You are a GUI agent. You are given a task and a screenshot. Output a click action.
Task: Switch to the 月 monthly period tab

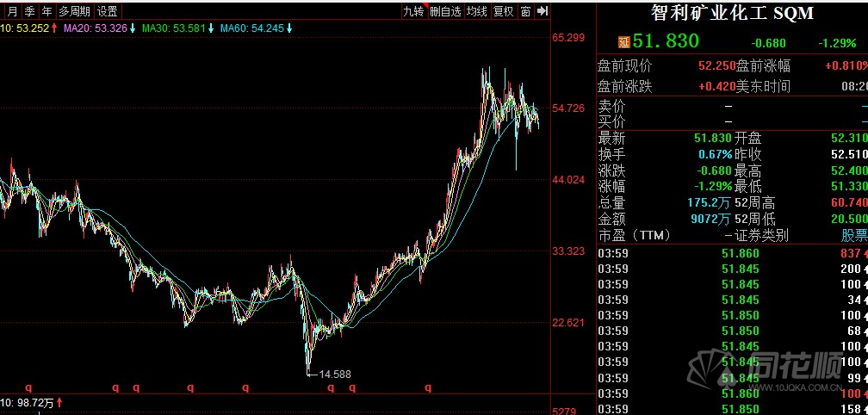12,11
